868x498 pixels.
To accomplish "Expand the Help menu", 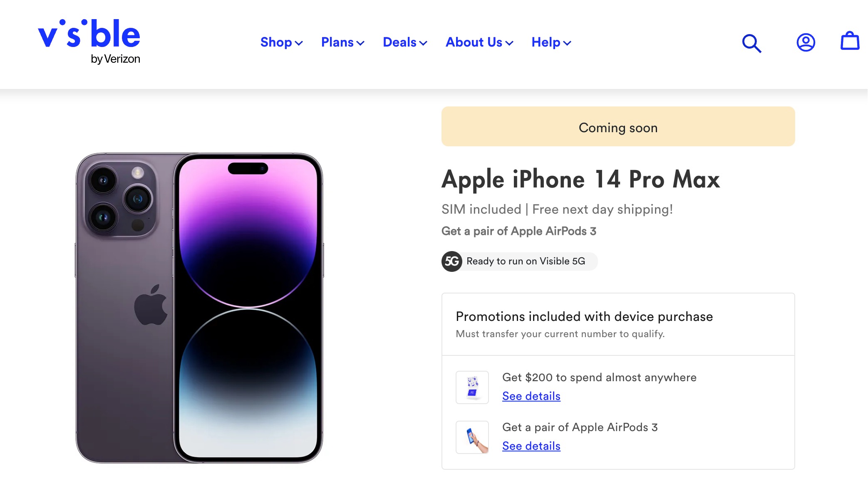I will click(x=551, y=42).
